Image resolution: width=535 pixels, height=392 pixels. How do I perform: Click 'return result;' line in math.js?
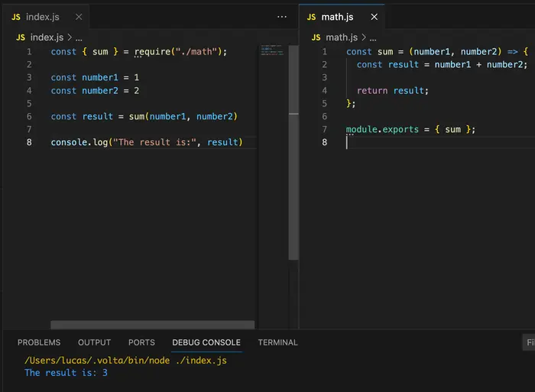coord(392,91)
